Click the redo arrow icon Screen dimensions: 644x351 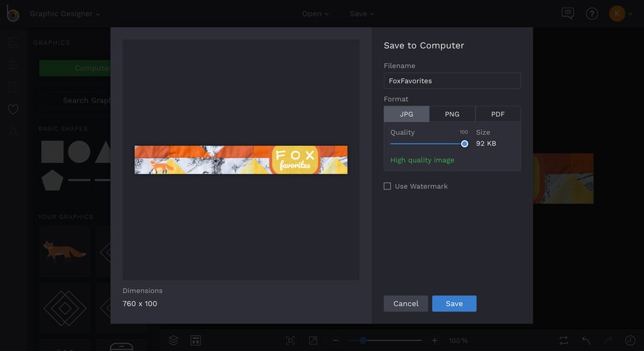pos(609,340)
